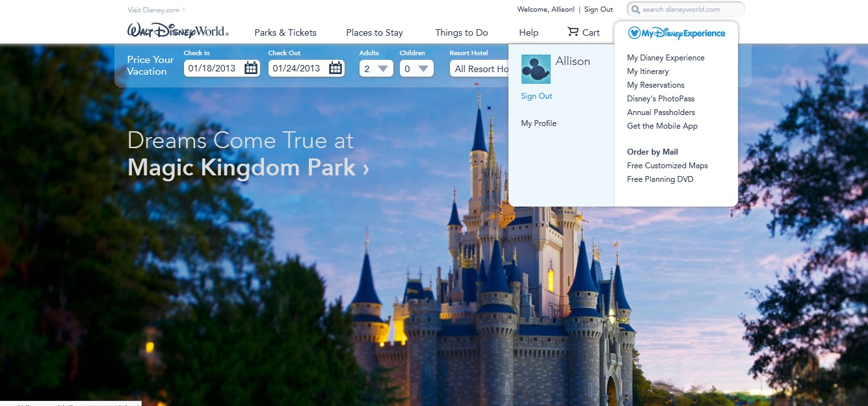Image resolution: width=868 pixels, height=406 pixels.
Task: Click Sign Out under Allison's avatar
Action: coord(536,96)
